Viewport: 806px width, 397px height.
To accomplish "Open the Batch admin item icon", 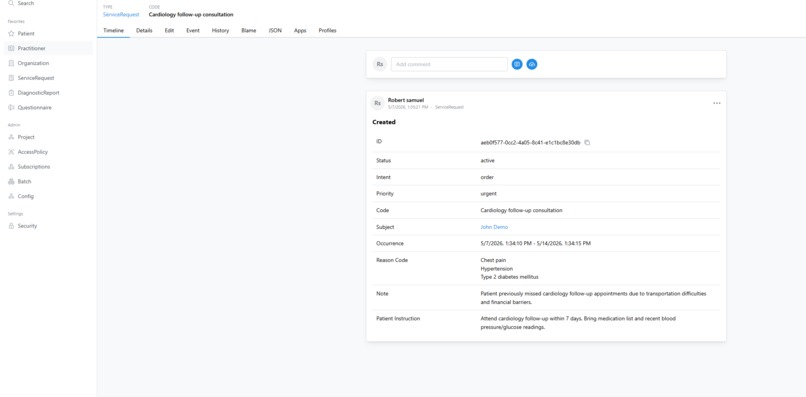I will click(11, 182).
